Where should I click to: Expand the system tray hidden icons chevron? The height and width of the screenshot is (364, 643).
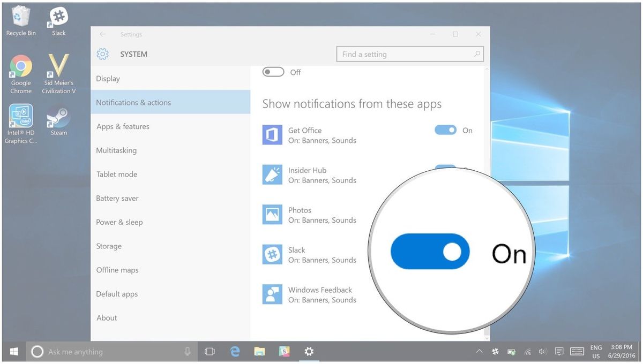click(479, 352)
